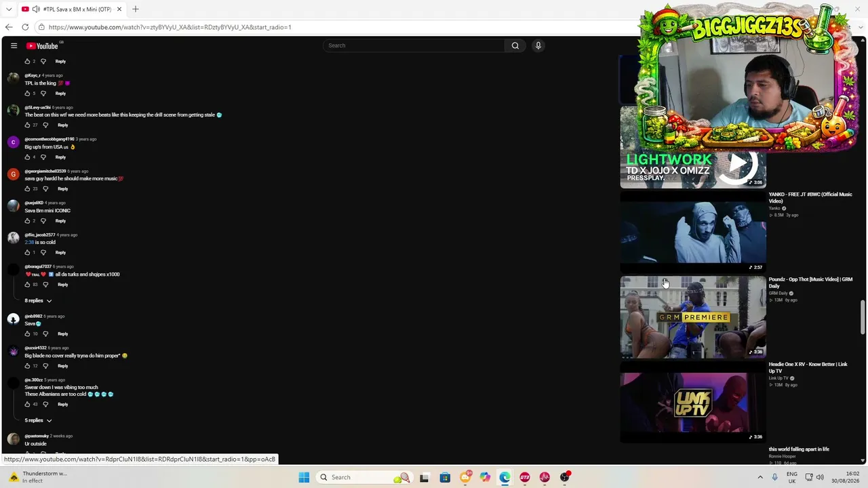Select the '#TPL Sava x BM x Mini' tab
This screenshot has width=868, height=488.
[x=71, y=9]
